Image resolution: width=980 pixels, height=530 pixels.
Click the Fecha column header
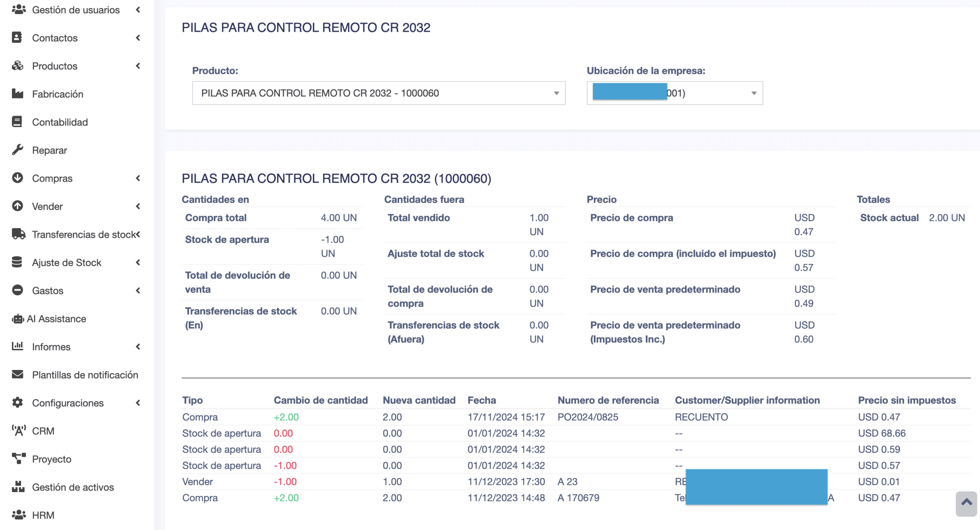[482, 400]
